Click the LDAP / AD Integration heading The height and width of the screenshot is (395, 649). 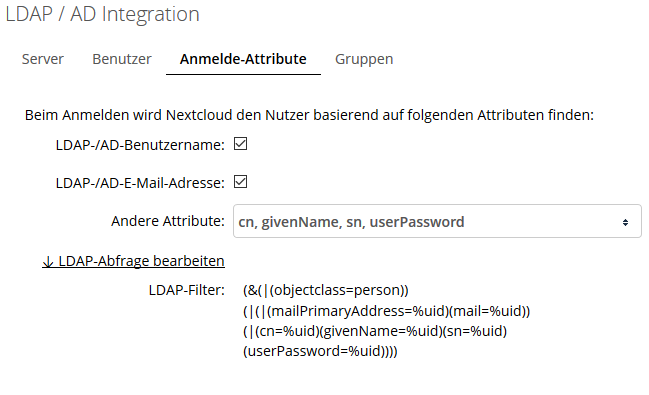point(102,14)
